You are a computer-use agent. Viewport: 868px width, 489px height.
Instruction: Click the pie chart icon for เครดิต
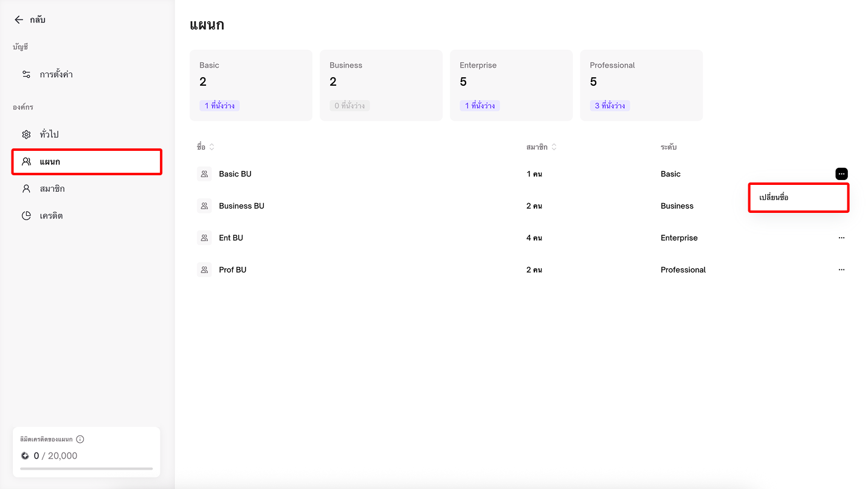[x=26, y=216]
